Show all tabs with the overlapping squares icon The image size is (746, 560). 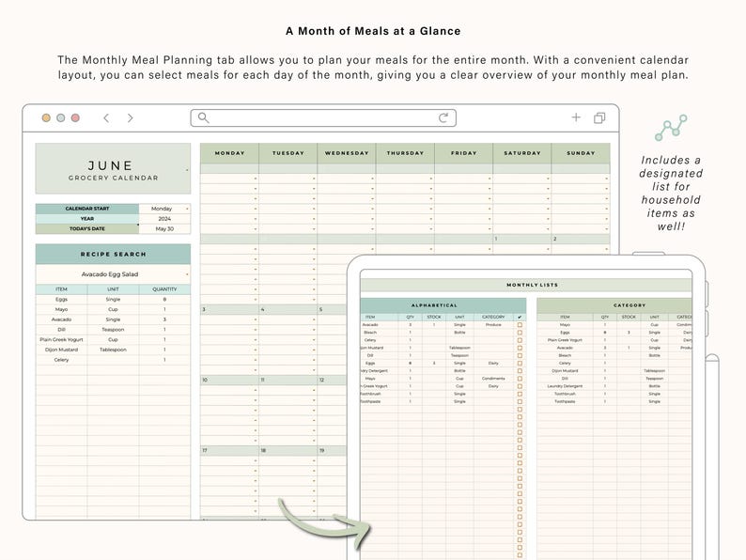tap(599, 117)
